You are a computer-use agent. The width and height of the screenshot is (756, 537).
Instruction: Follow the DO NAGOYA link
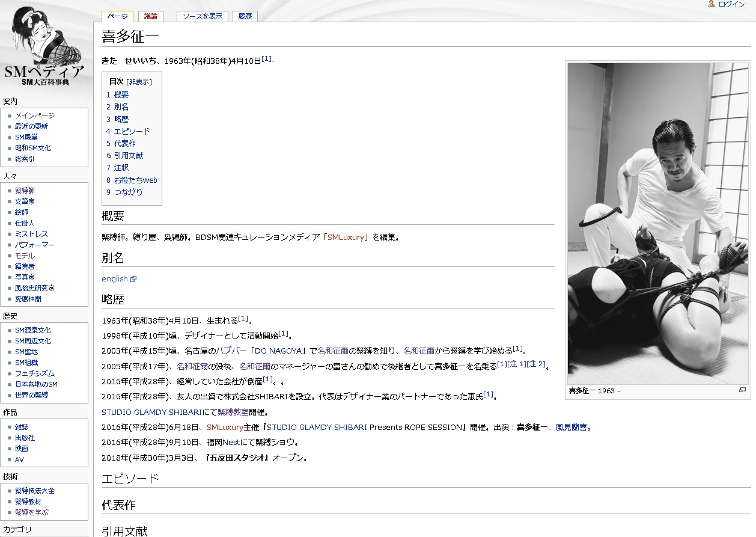coord(278,351)
